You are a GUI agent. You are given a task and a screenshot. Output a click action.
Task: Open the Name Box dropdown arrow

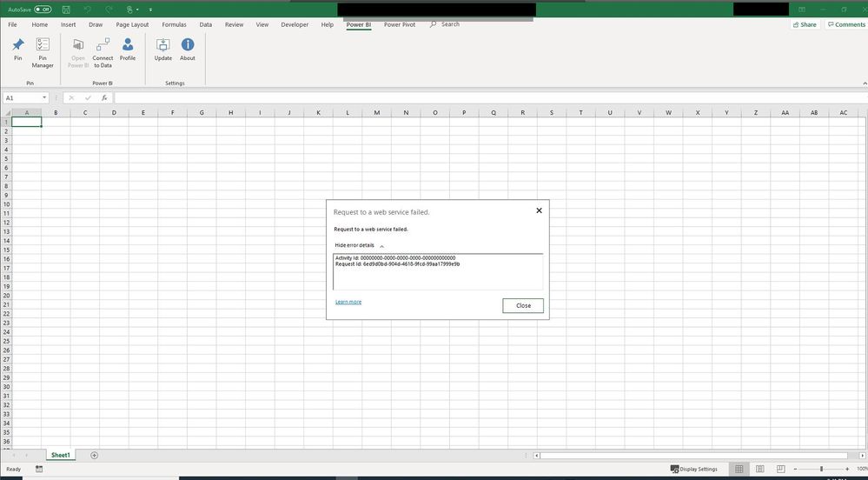click(44, 98)
